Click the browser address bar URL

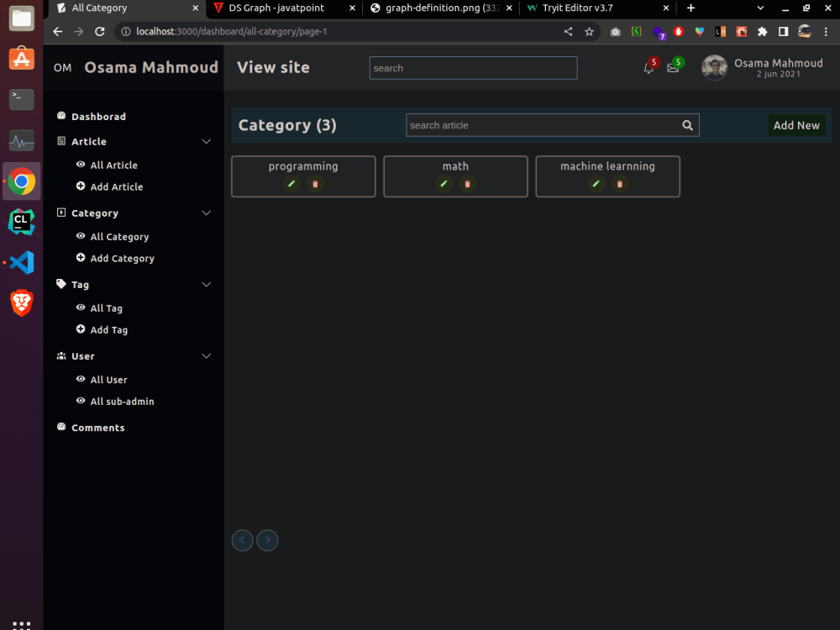click(x=231, y=32)
